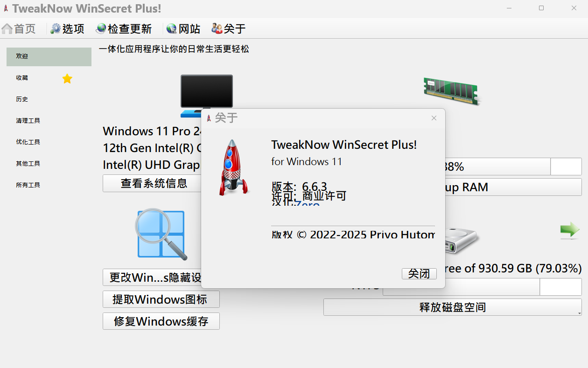This screenshot has width=588, height=368.
Task: Open the 网站 website toolbar item
Action: 183,29
